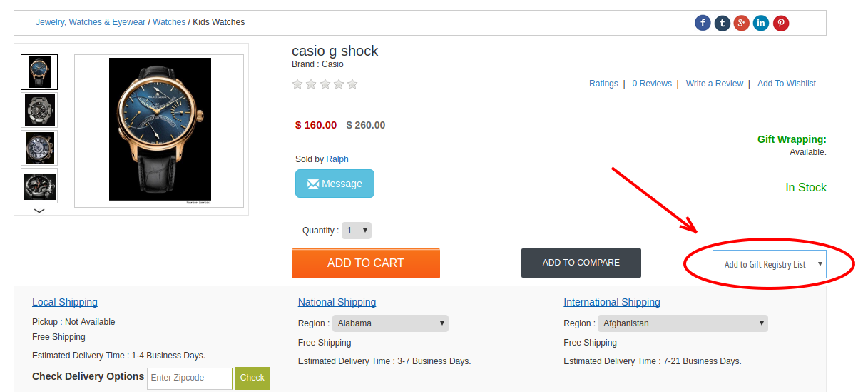Show more thumbnails with down chevron
868x392 pixels.
(39, 211)
